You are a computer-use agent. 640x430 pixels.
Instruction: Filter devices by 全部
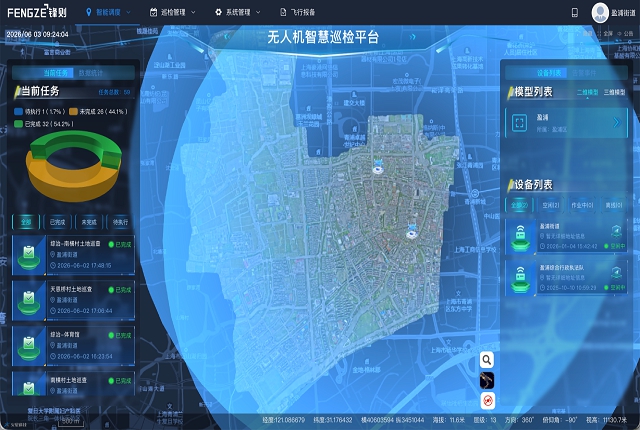click(x=519, y=205)
